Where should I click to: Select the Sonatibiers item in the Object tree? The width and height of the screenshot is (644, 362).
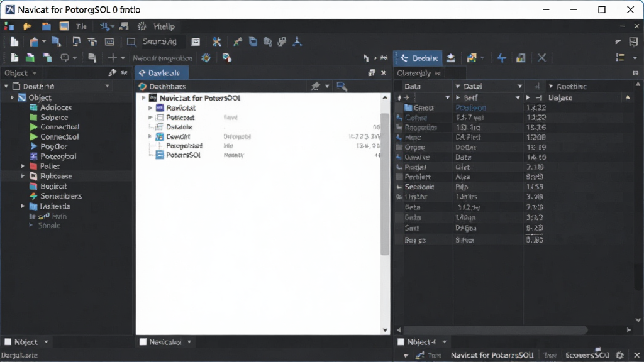tap(61, 196)
